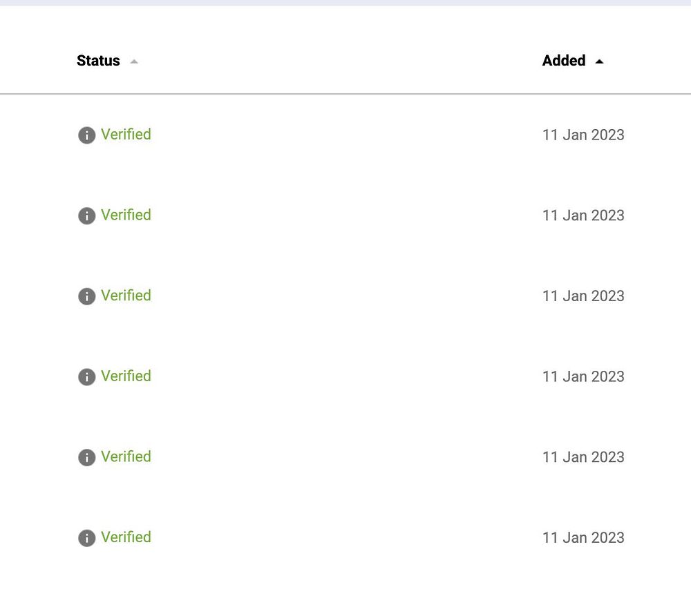691x616 pixels.
Task: Open the third row's status info icon
Action: [x=86, y=296]
